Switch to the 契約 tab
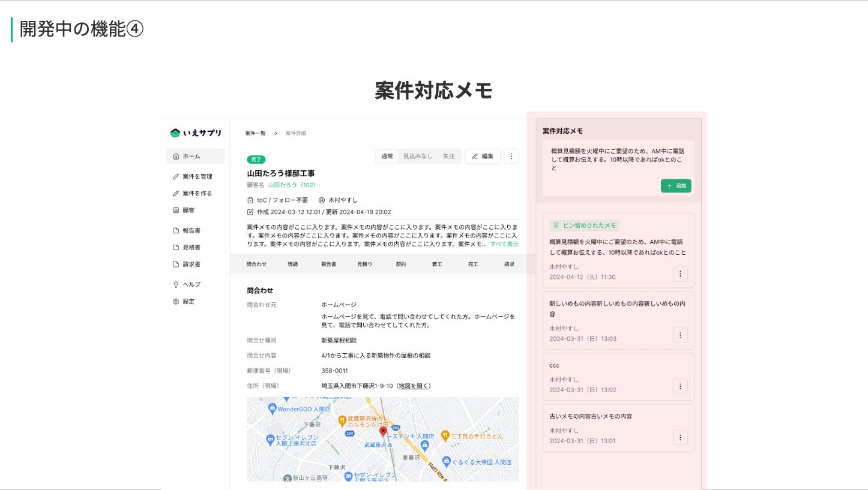The image size is (868, 490). (401, 264)
